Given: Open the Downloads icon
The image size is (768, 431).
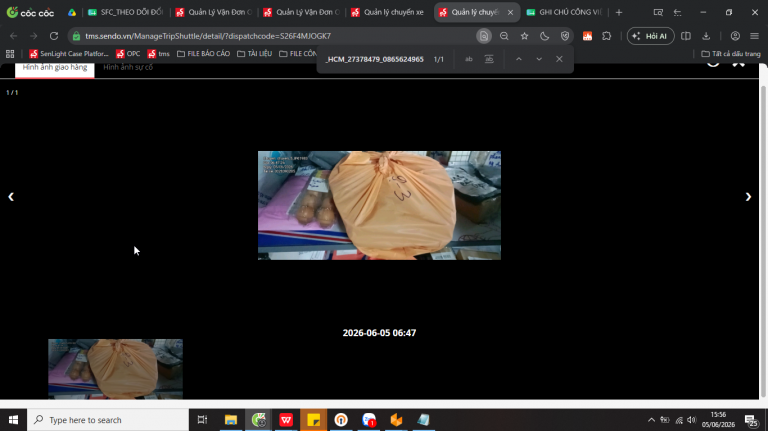Looking at the screenshot, I should tap(706, 36).
